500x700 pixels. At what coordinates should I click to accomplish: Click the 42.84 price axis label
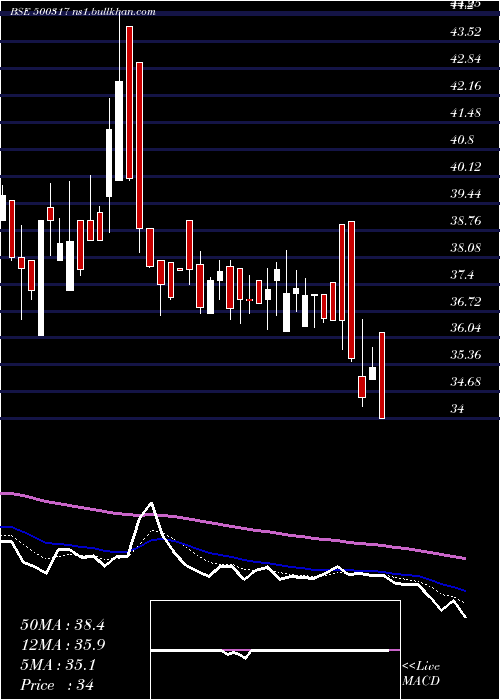coord(466,58)
